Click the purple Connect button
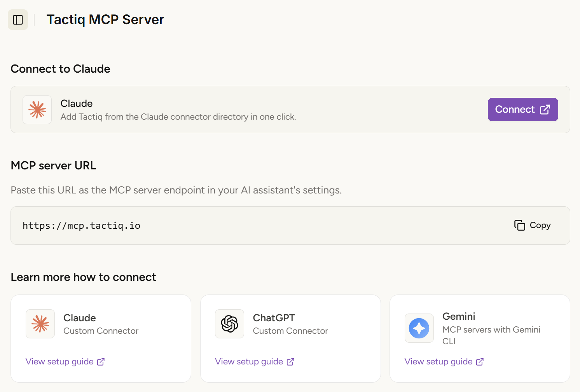This screenshot has width=580, height=392. 523,110
